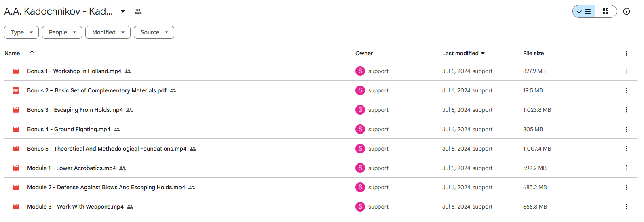
Task: Open the view details info icon
Action: click(627, 11)
